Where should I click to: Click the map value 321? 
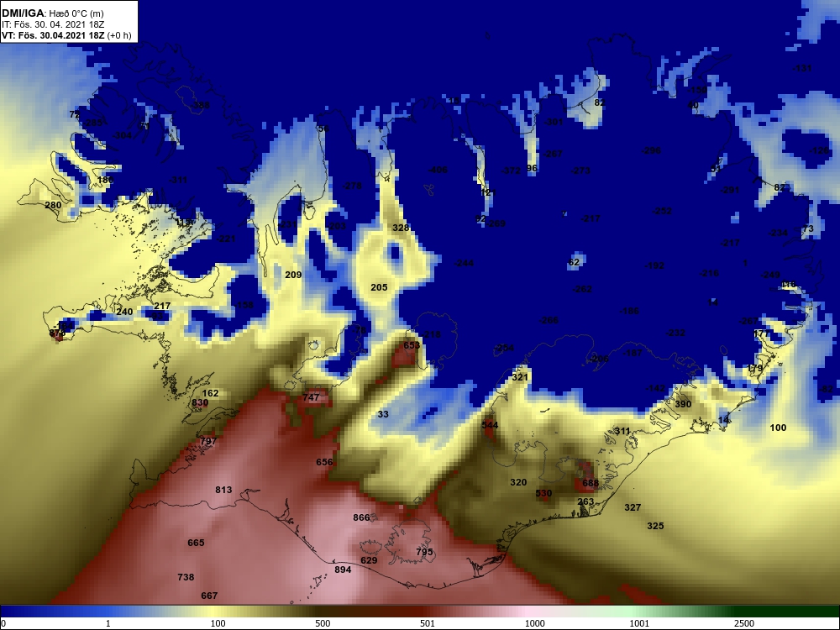pos(520,377)
